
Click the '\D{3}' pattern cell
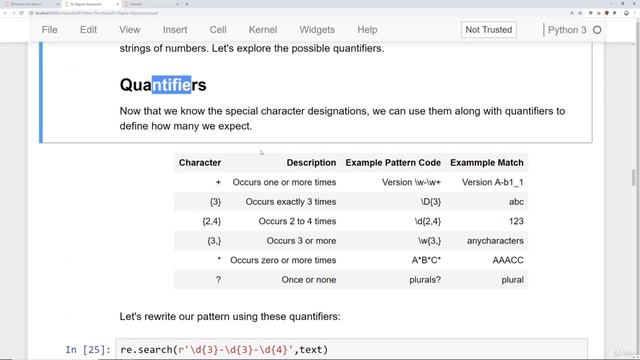pos(431,202)
